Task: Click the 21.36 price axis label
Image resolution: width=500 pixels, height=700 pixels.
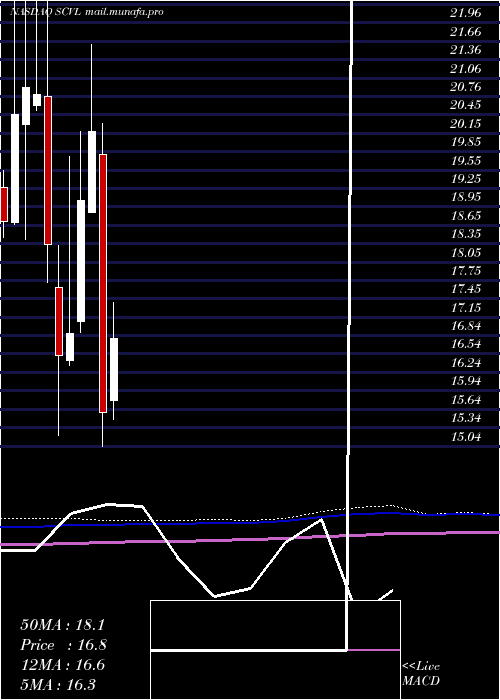Action: pyautogui.click(x=466, y=50)
